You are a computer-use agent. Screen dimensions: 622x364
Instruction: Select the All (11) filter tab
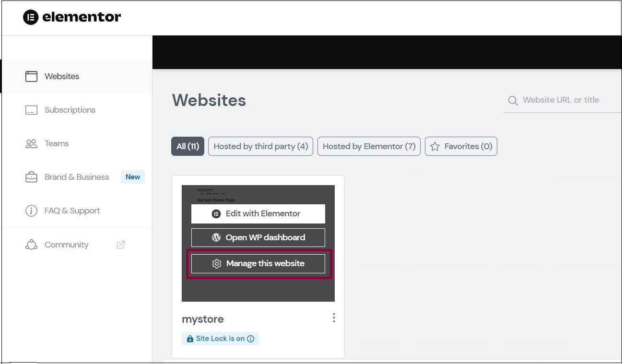point(188,146)
